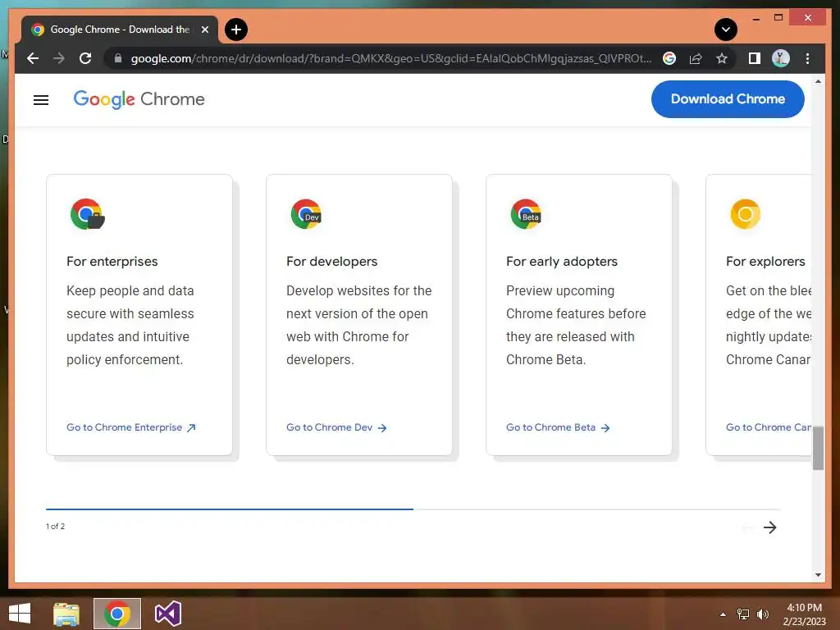The width and height of the screenshot is (840, 630).
Task: Open Go to Chrome Beta link
Action: [x=558, y=427]
